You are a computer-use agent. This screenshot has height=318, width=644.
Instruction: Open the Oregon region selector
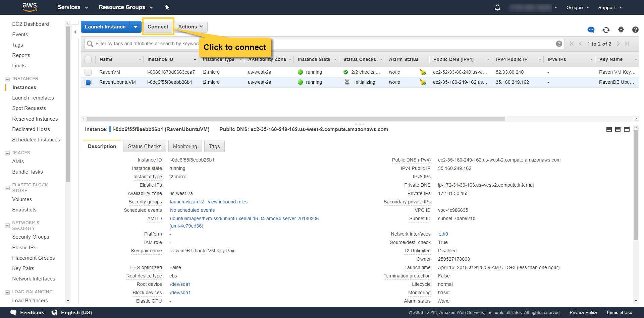[x=578, y=7]
